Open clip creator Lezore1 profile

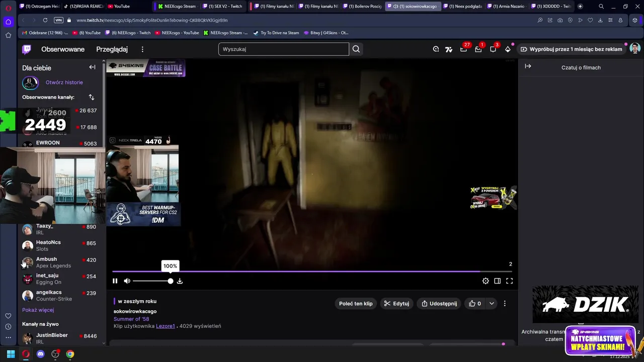pyautogui.click(x=166, y=326)
